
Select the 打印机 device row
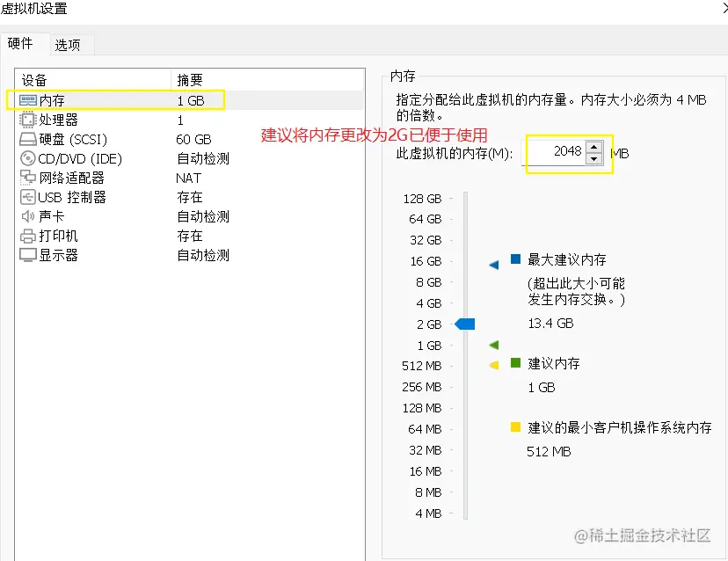[x=189, y=236]
